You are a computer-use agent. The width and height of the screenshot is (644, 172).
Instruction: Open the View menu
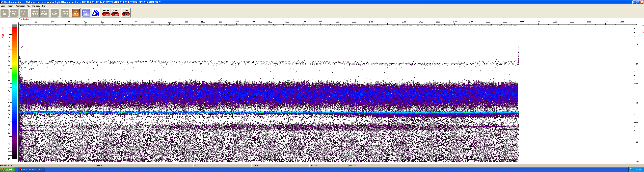(29, 6)
